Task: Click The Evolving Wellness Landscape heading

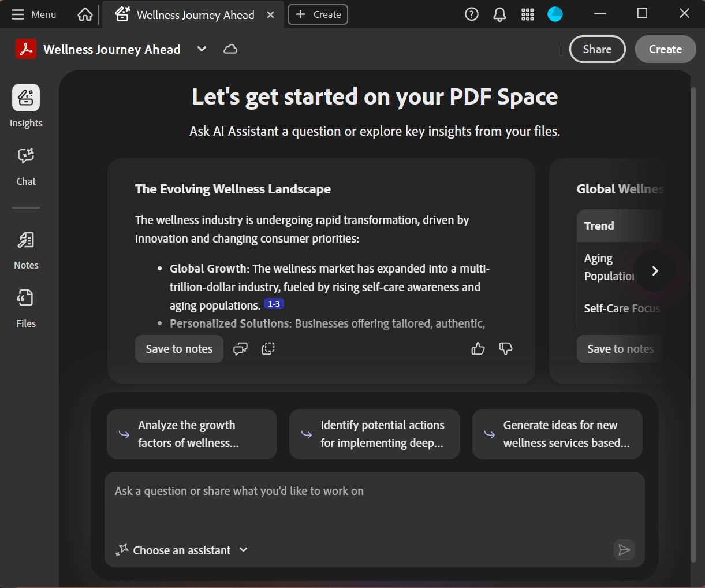Action: (233, 189)
